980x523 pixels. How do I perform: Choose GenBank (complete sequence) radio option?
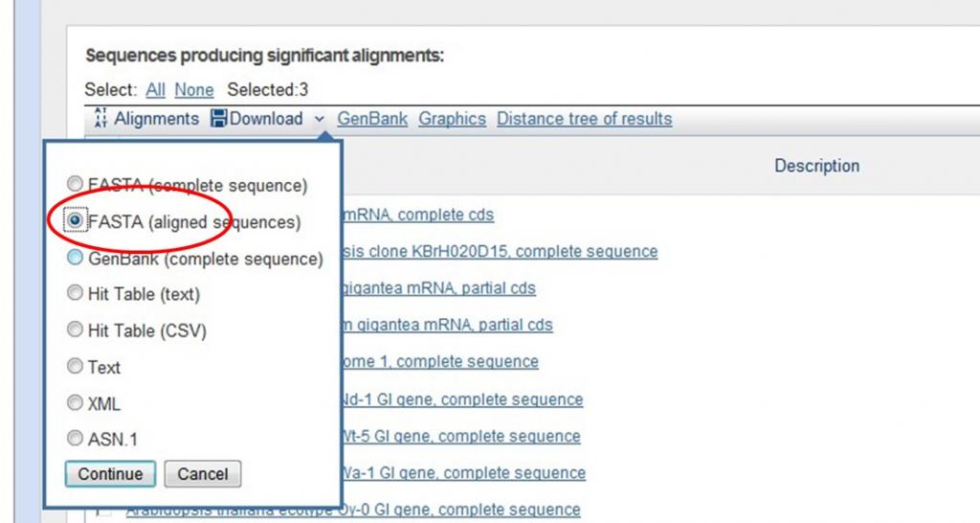75,258
